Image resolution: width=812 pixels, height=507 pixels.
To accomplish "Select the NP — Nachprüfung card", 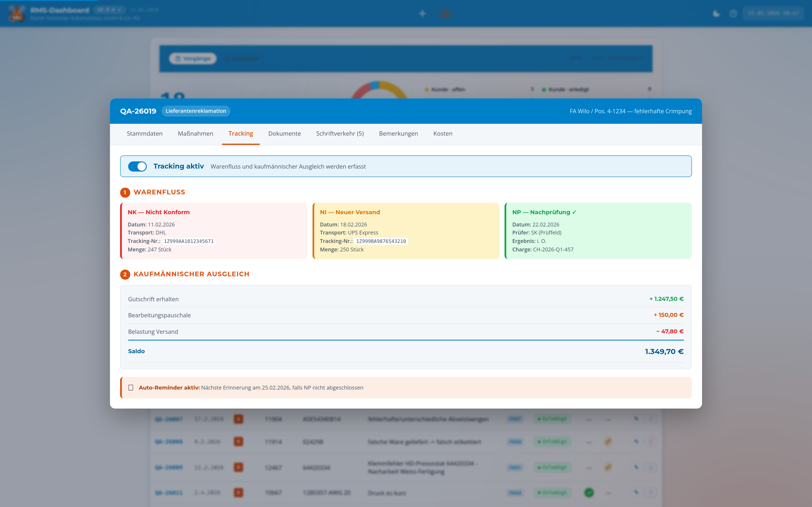I will pos(598,231).
